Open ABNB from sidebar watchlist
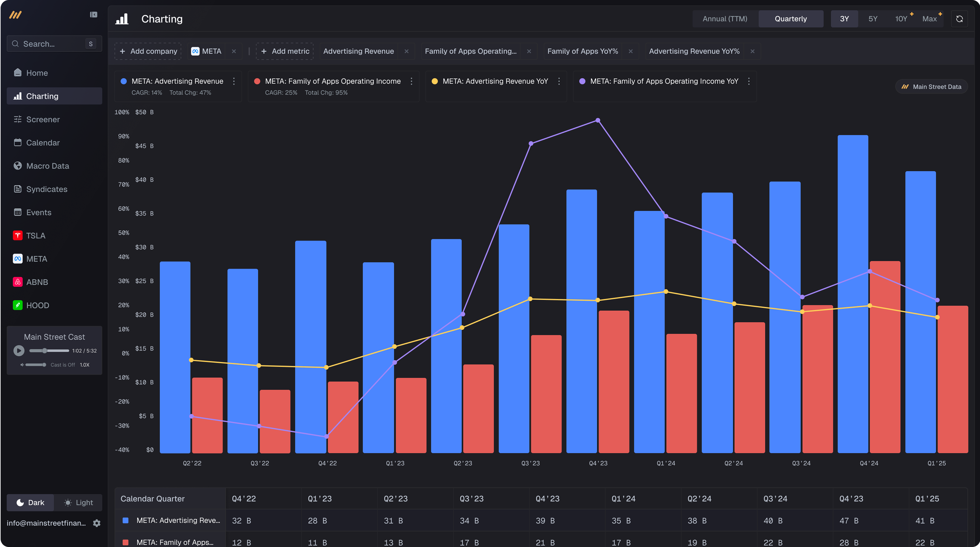Viewport: 980px width, 547px height. click(x=37, y=282)
